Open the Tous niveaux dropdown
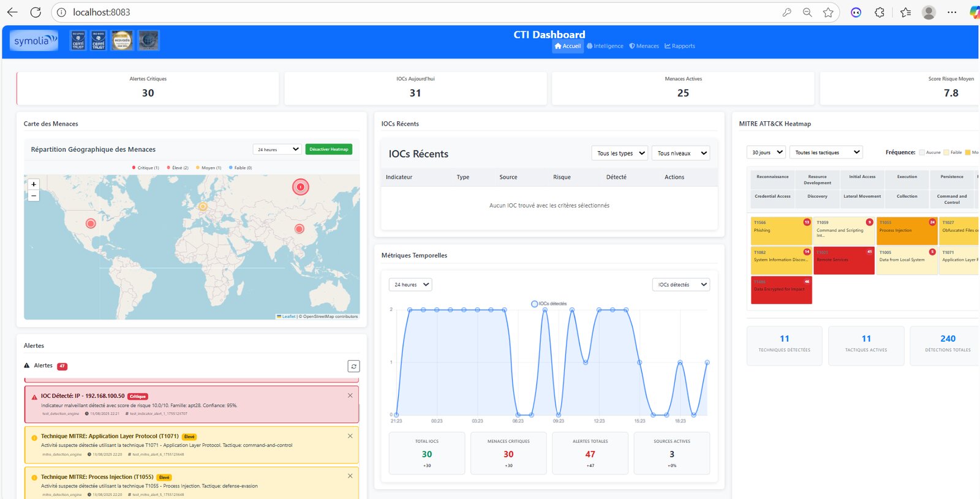The image size is (980, 499). click(x=680, y=153)
